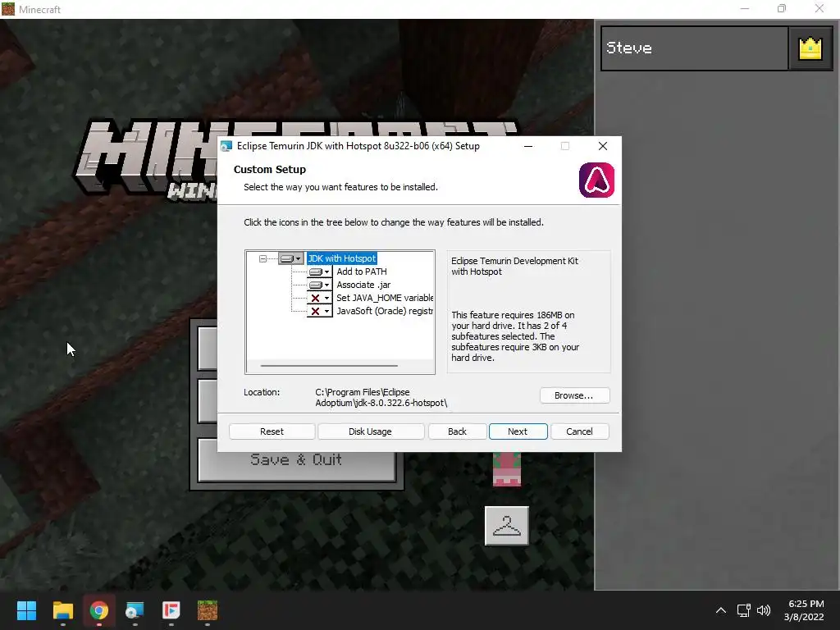Image resolution: width=840 pixels, height=630 pixels.
Task: Select the Add to PATH feature label
Action: (362, 272)
